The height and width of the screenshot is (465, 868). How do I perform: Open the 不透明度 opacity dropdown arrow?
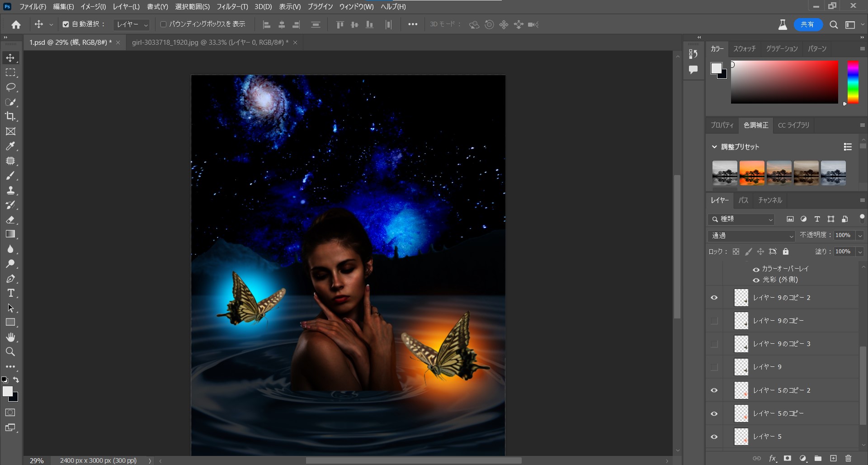point(860,236)
